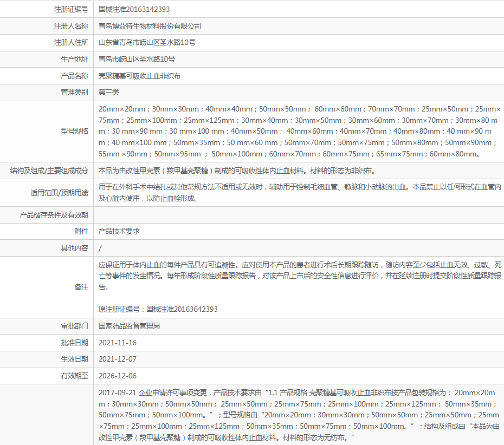Select original number 原注册证编号：国械注准20163642393
504x445 pixels.
[x=158, y=309]
